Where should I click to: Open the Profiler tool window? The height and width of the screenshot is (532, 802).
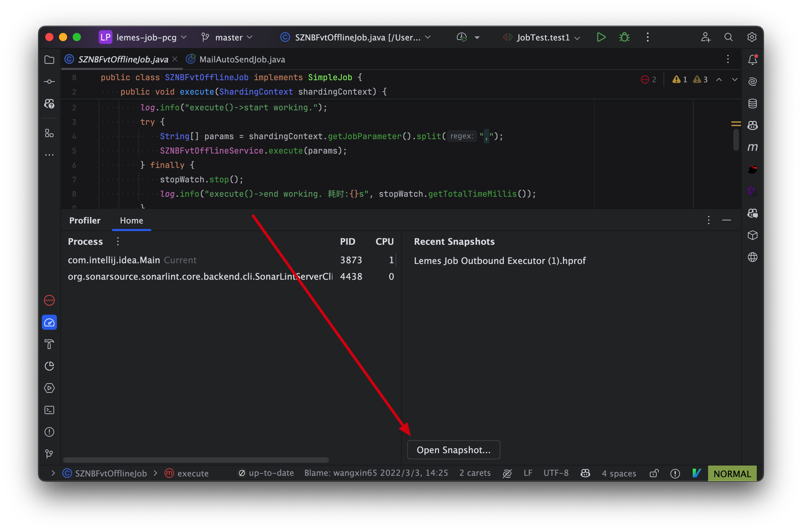[49, 323]
